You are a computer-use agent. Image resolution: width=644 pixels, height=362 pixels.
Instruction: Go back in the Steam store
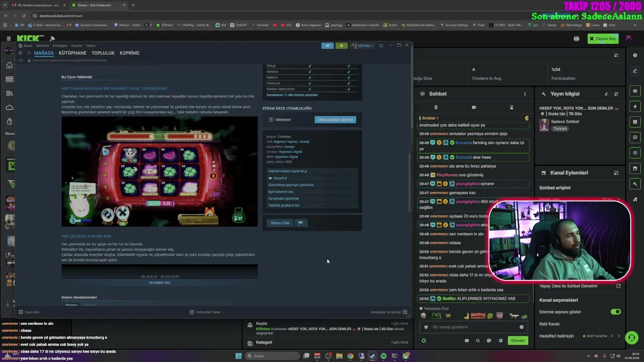pos(21,53)
